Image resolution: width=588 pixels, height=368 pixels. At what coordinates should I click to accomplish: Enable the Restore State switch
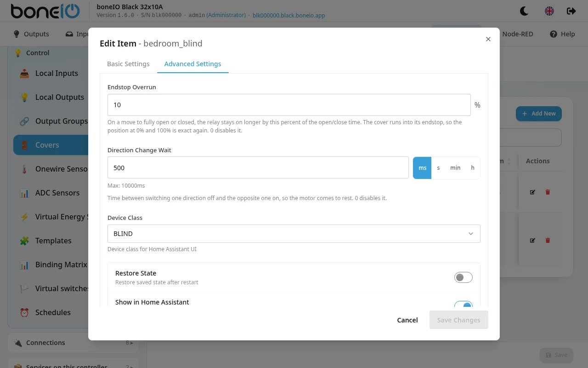[x=463, y=277]
